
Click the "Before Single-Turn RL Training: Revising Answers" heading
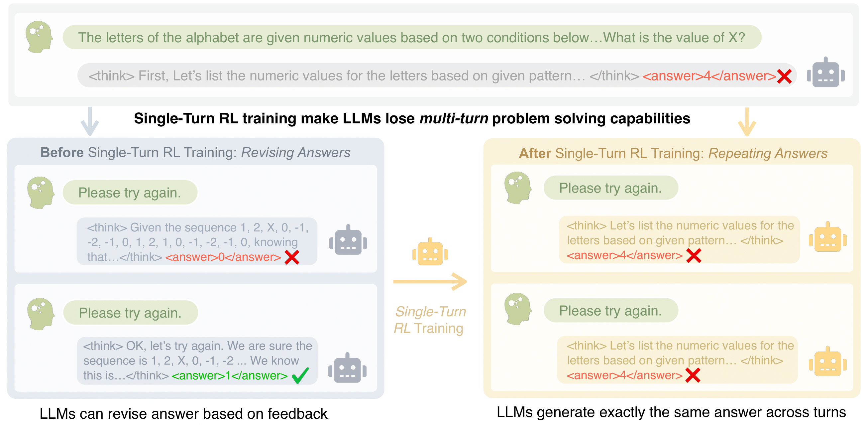pyautogui.click(x=195, y=153)
